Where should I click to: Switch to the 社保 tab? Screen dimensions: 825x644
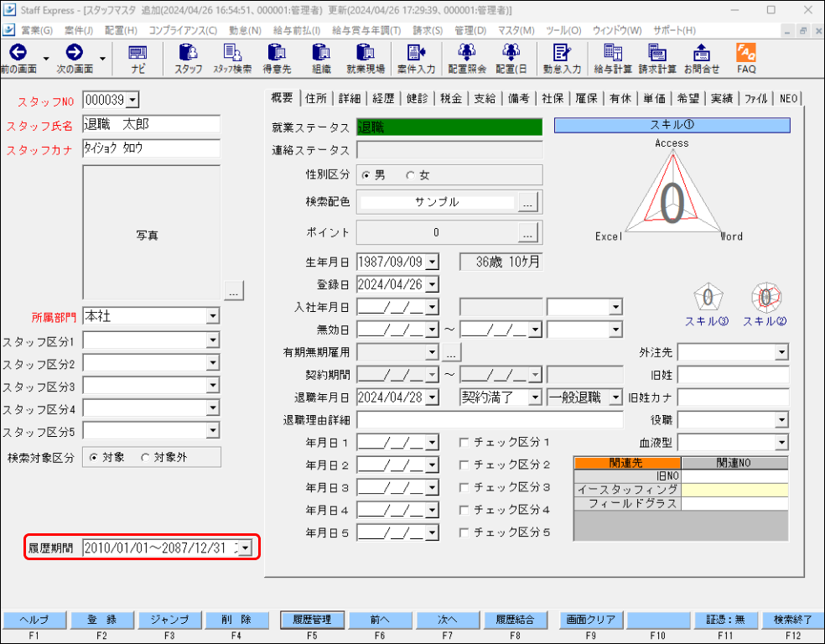553,98
